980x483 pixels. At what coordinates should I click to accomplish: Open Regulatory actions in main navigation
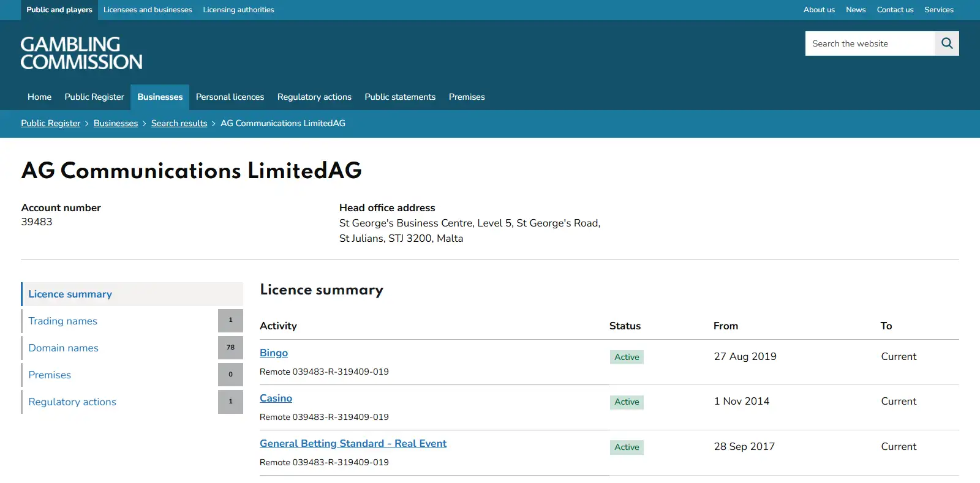pyautogui.click(x=314, y=97)
